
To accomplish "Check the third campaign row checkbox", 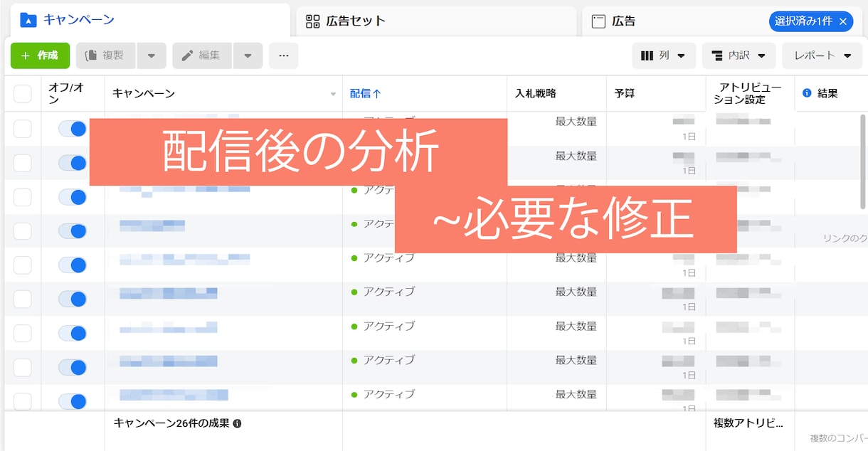I will click(x=23, y=197).
